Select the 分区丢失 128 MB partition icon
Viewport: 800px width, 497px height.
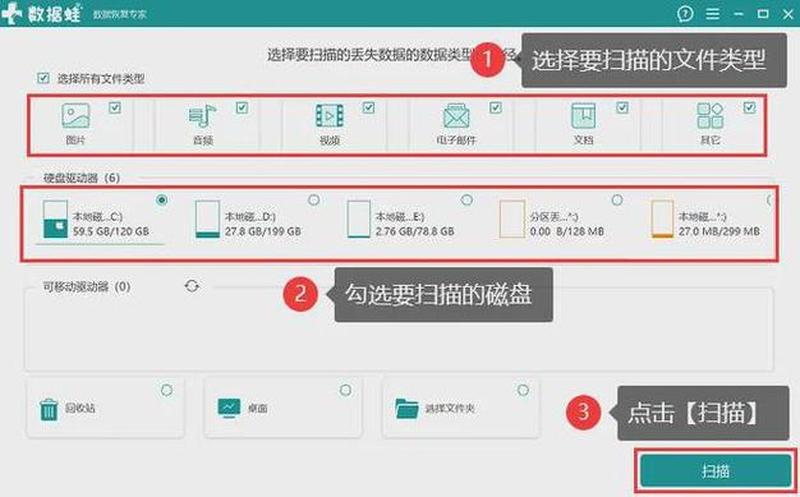pos(512,219)
